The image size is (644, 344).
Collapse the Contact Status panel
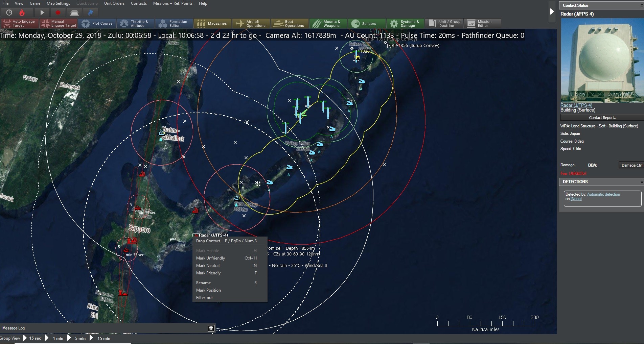(x=641, y=5)
